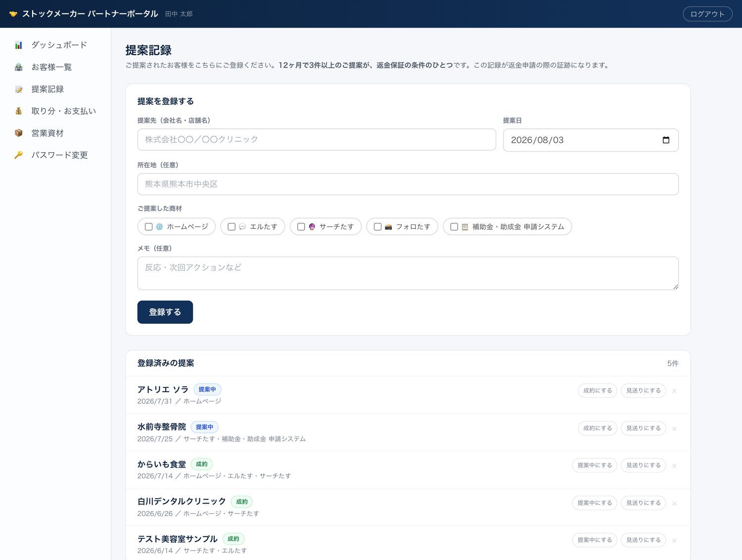Image resolution: width=742 pixels, height=560 pixels.
Task: Click the handshake logo icon in header
Action: [13, 14]
